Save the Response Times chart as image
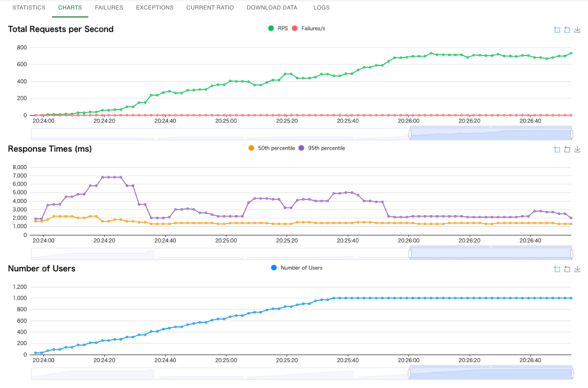This screenshot has height=388, width=588. point(578,150)
